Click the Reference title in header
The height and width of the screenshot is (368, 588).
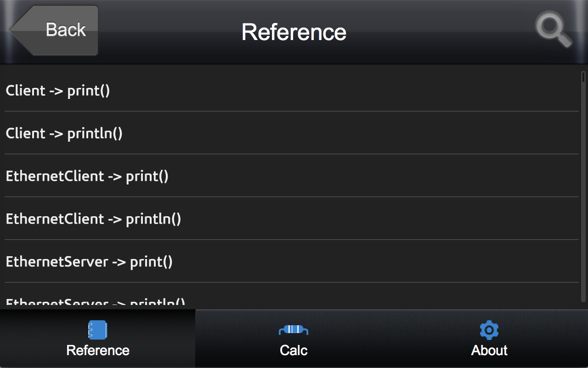294,32
